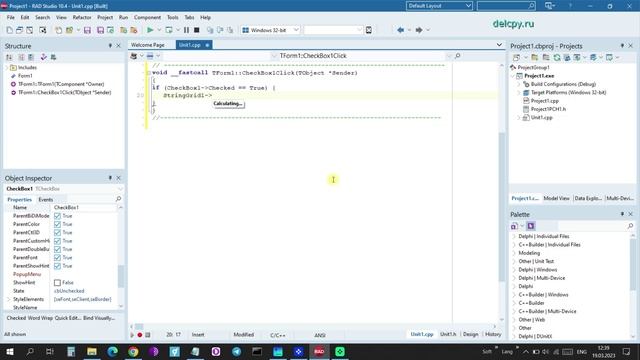The width and height of the screenshot is (640, 360).
Task: Expand Build Configurations (Debug) node
Action: pos(519,84)
